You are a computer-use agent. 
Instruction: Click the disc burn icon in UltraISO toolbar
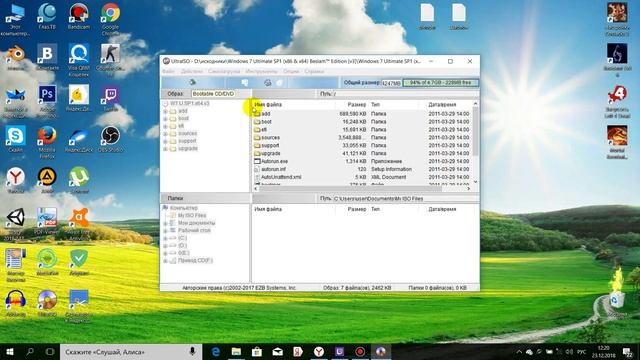click(x=268, y=82)
